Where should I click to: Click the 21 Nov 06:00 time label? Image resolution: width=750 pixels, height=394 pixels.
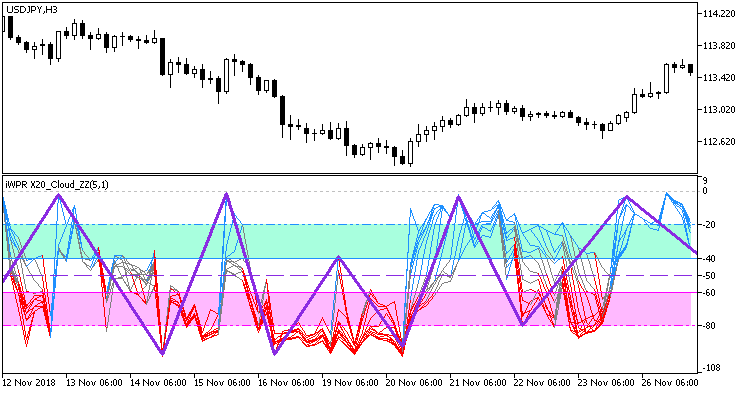coord(478,383)
